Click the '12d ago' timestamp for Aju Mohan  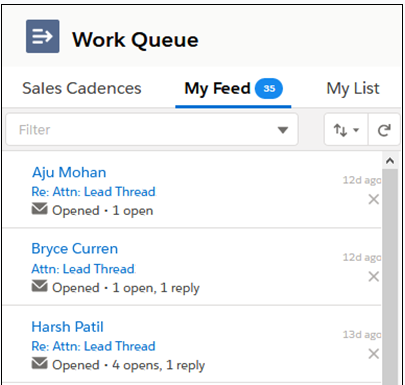point(362,180)
